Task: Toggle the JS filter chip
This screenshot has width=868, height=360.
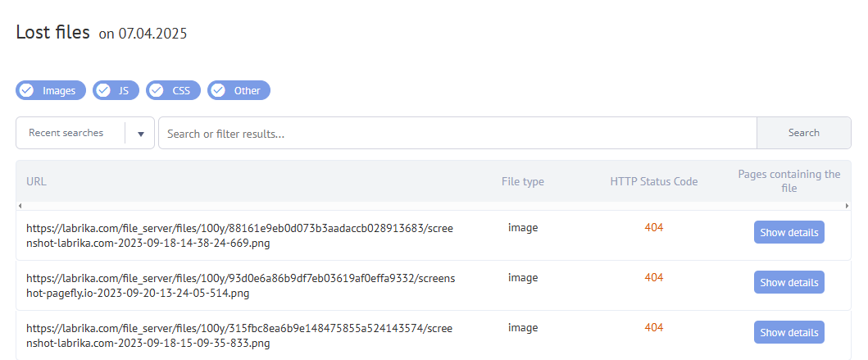Action: coord(116,90)
